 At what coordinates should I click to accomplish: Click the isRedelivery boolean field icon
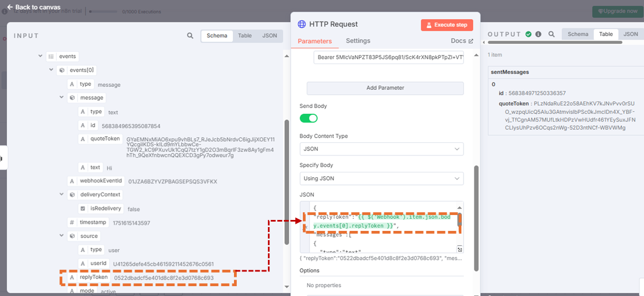click(x=83, y=208)
